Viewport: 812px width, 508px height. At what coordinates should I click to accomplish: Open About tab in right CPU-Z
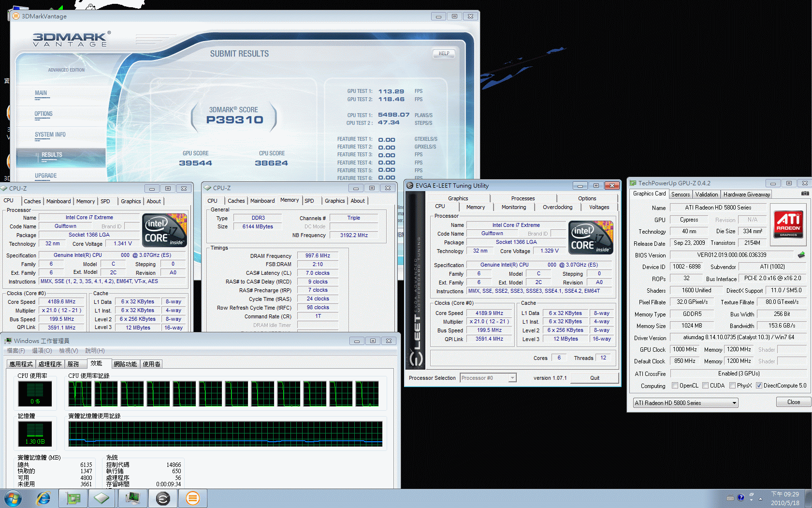coord(358,201)
